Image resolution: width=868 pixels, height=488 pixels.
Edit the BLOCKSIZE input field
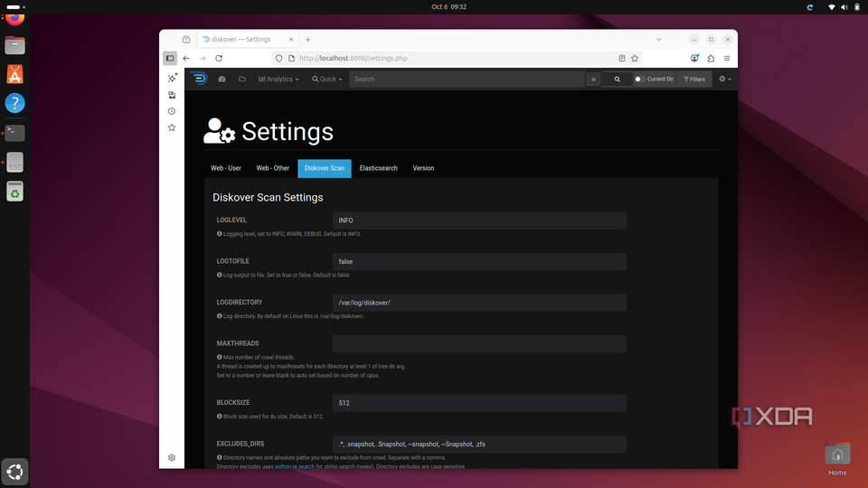coord(479,403)
